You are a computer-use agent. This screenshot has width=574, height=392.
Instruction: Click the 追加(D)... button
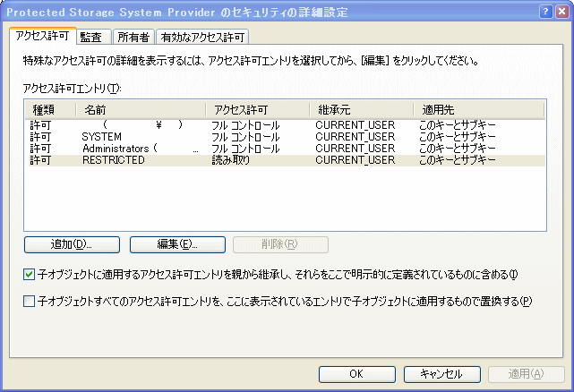tap(72, 244)
